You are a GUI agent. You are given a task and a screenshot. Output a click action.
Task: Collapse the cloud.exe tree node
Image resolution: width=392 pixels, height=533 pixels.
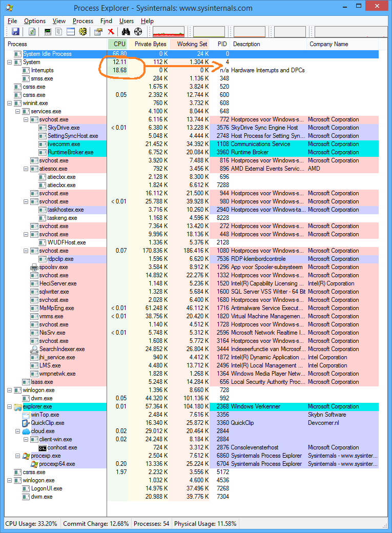point(18,431)
